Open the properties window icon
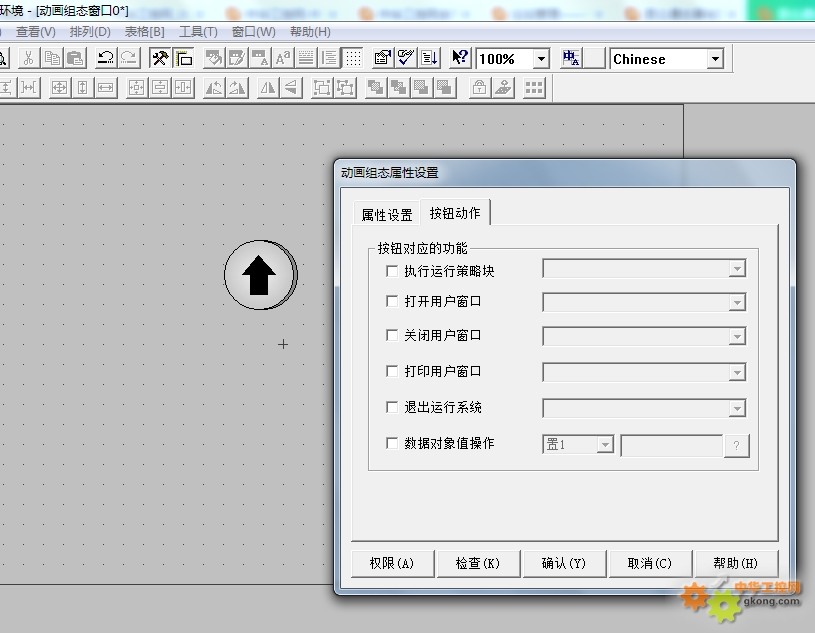Viewport: 815px width, 633px height. click(x=383, y=58)
